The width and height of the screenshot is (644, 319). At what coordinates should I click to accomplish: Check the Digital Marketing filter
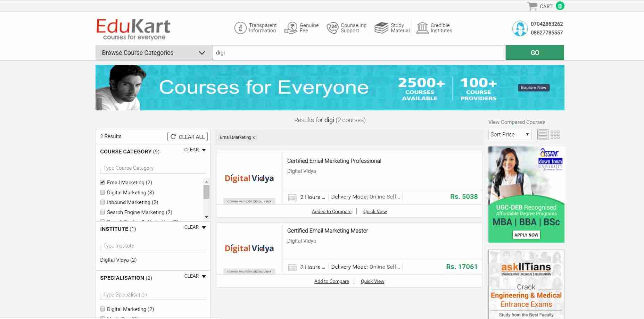point(102,192)
